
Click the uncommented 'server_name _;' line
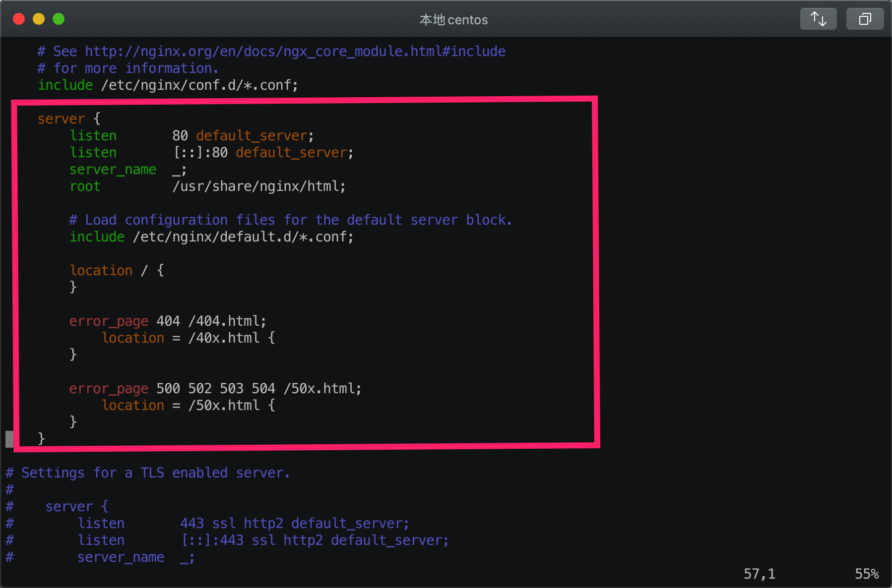pos(128,170)
